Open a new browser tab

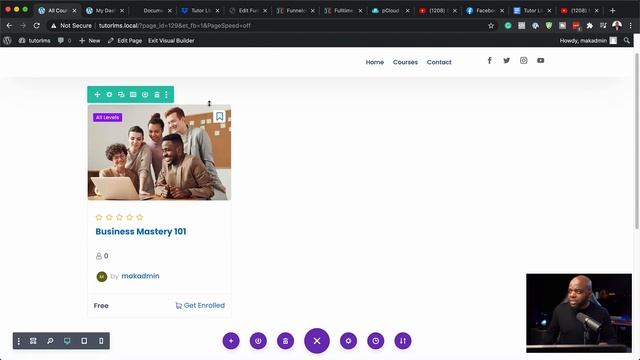click(612, 11)
